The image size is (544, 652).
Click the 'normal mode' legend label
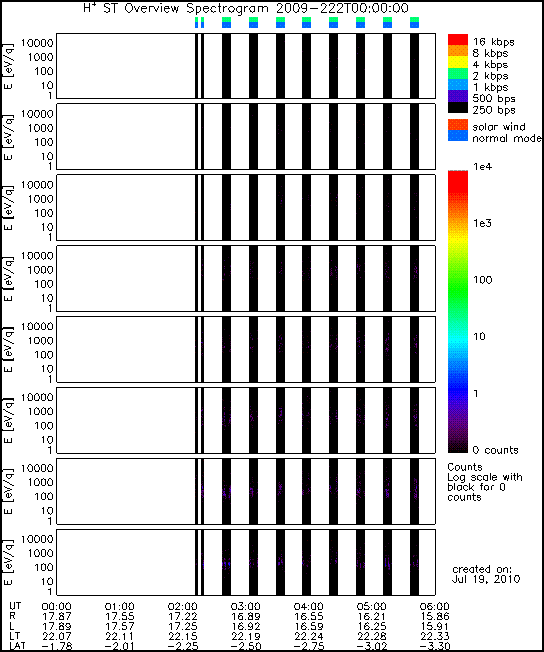[507, 138]
